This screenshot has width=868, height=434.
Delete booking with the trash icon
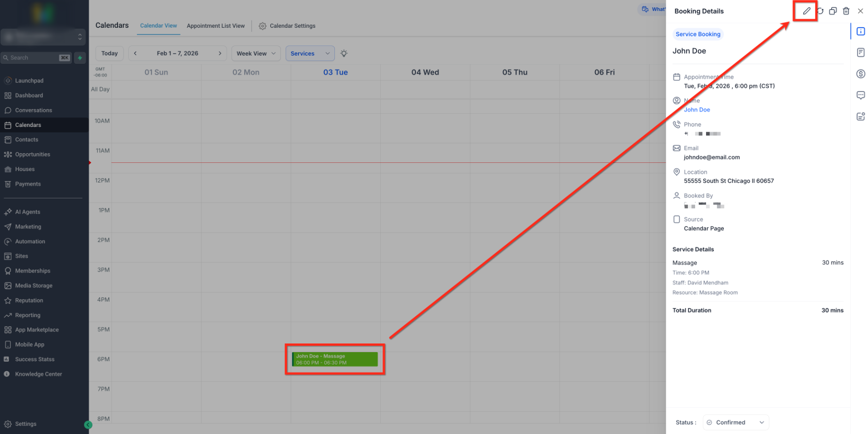click(x=846, y=11)
